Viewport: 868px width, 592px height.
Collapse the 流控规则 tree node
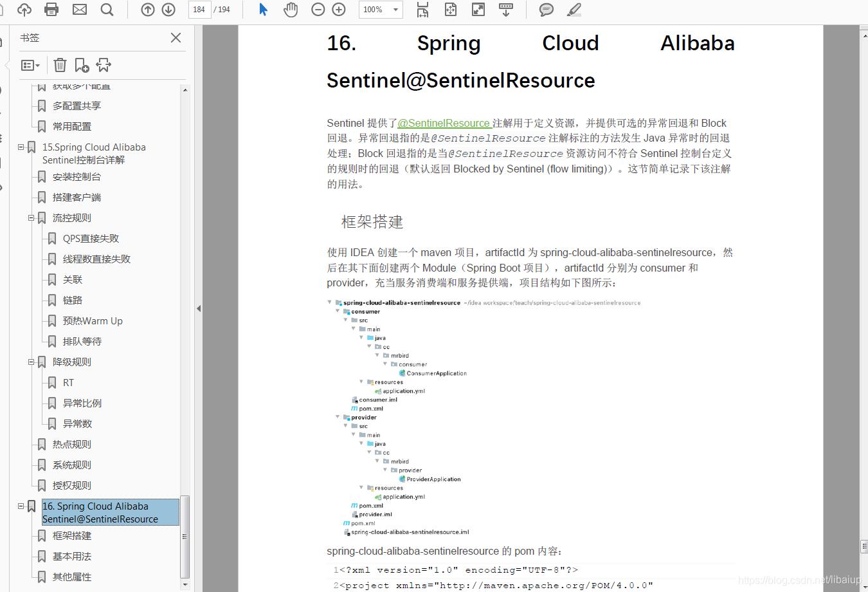tap(31, 218)
